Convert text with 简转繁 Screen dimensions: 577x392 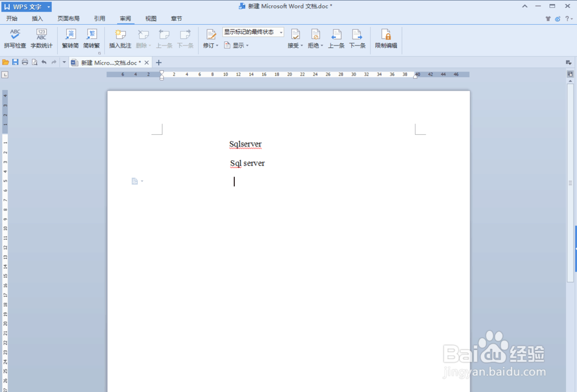92,39
